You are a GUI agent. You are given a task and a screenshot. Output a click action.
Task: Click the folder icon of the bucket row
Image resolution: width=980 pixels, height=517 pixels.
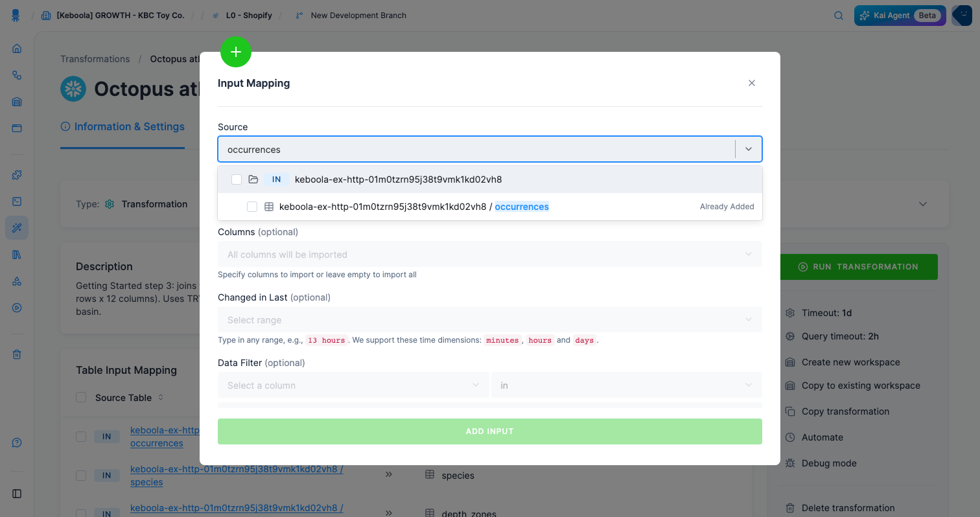click(x=253, y=179)
